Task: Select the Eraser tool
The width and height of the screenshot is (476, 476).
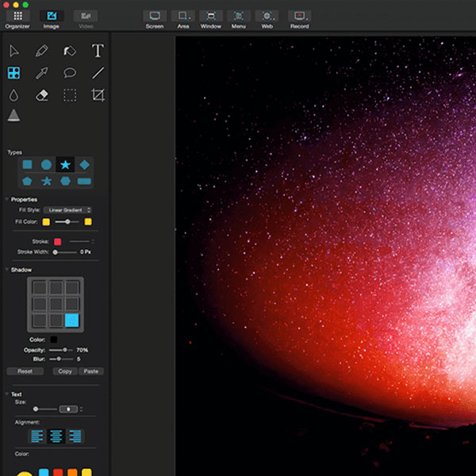Action: pyautogui.click(x=41, y=95)
